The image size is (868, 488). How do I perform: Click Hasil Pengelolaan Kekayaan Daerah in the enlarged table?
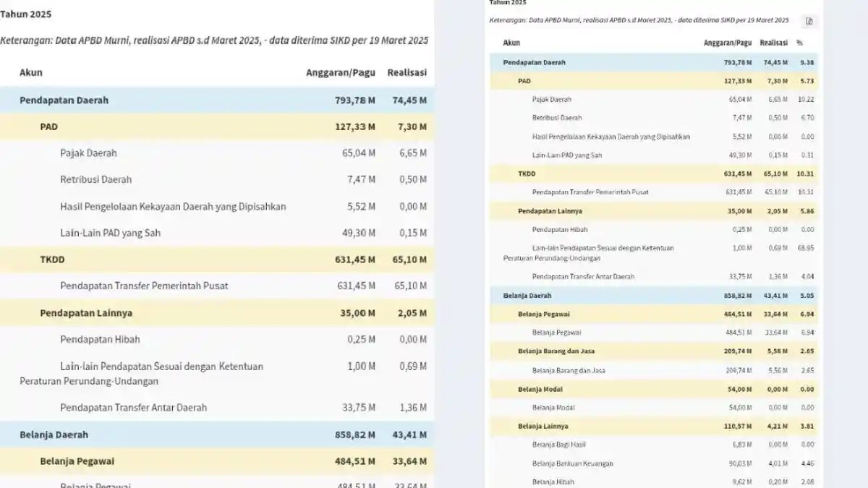click(x=173, y=206)
